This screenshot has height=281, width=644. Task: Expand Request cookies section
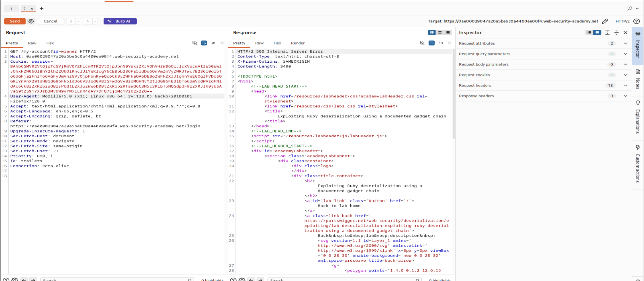pos(543,75)
